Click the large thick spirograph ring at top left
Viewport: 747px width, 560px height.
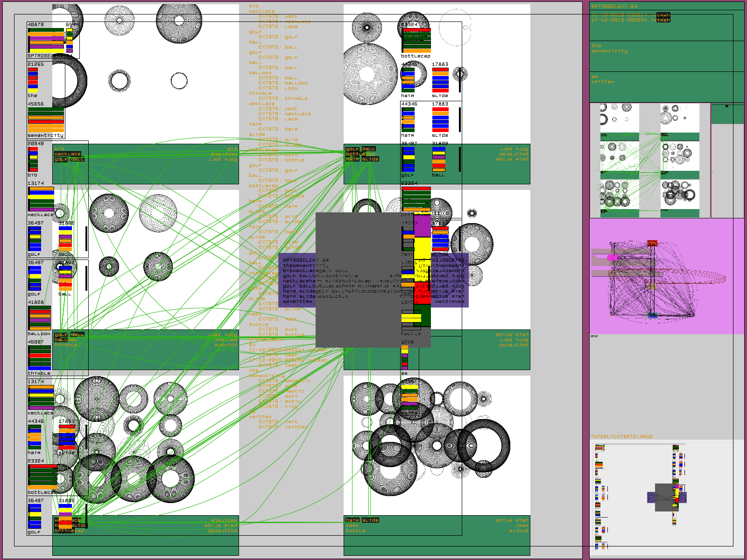click(x=68, y=81)
